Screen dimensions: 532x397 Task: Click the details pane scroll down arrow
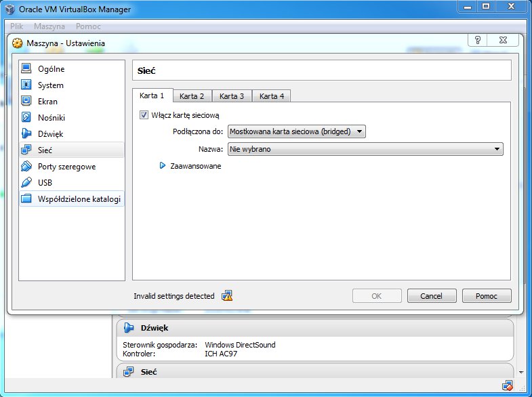(521, 373)
